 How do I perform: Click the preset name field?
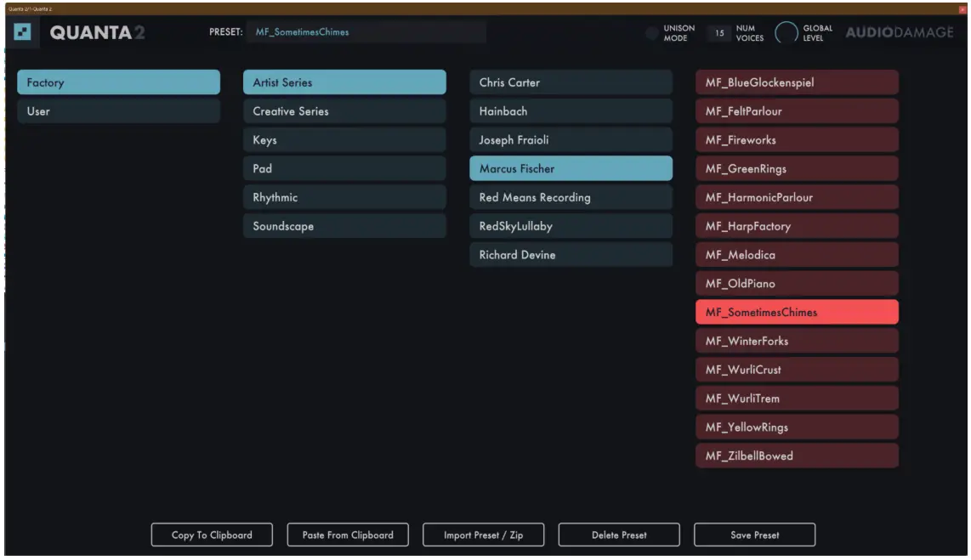tap(366, 32)
